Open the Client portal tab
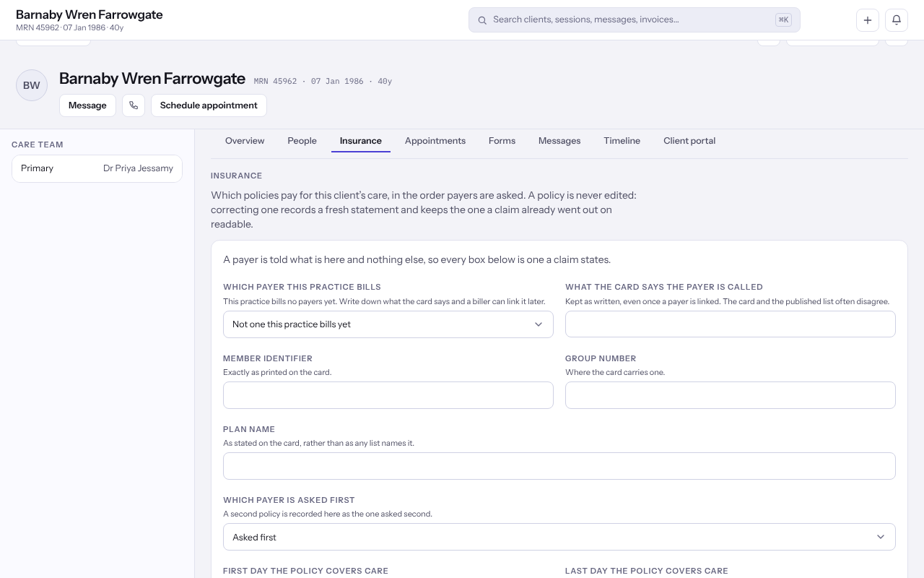 pos(689,141)
